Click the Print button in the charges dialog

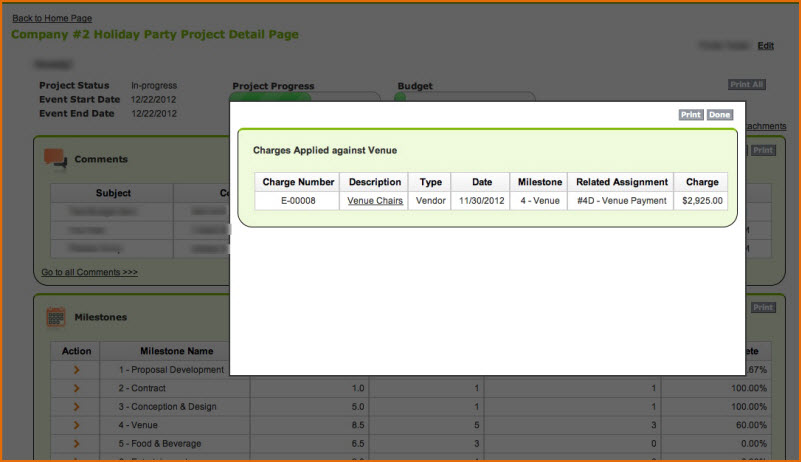(x=691, y=114)
